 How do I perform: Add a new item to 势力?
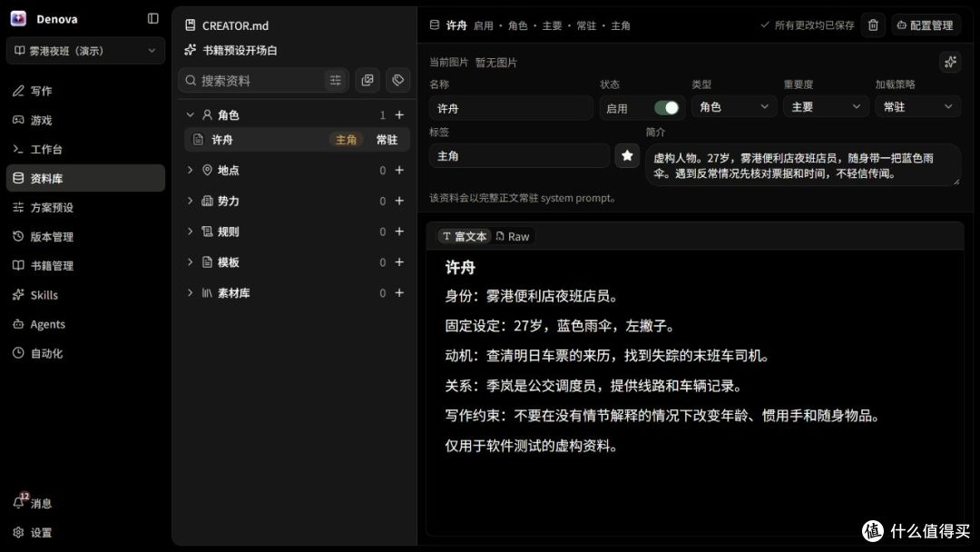click(x=399, y=201)
